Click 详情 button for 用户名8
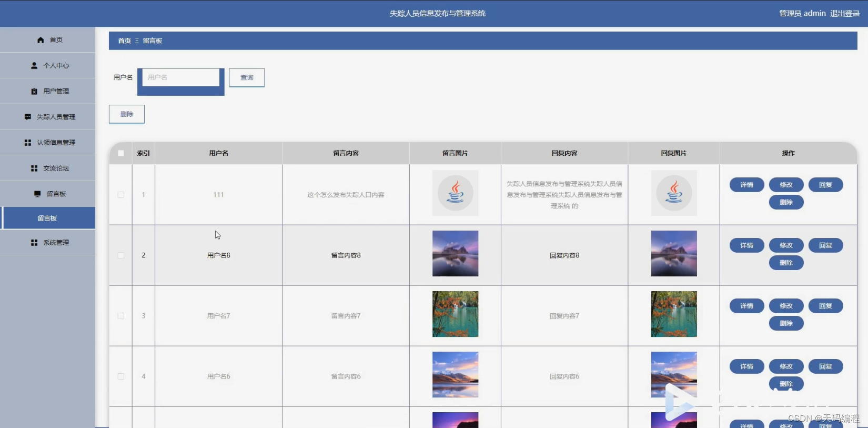 pyautogui.click(x=747, y=245)
